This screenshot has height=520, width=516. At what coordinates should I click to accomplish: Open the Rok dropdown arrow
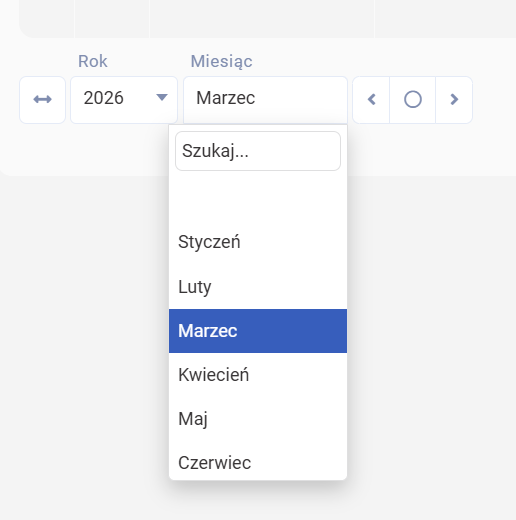[x=162, y=97]
